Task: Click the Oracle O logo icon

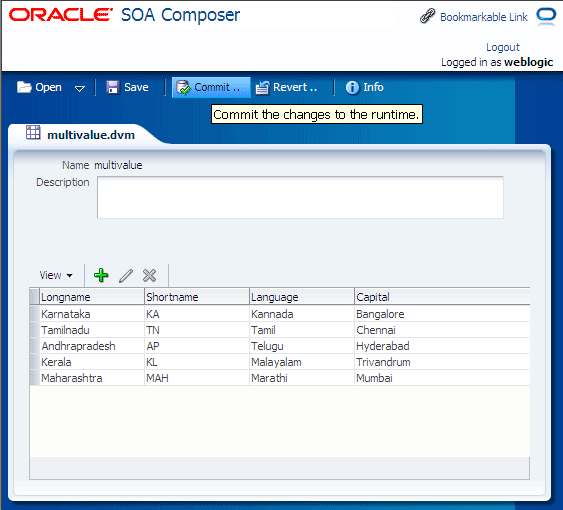Action: (x=546, y=17)
